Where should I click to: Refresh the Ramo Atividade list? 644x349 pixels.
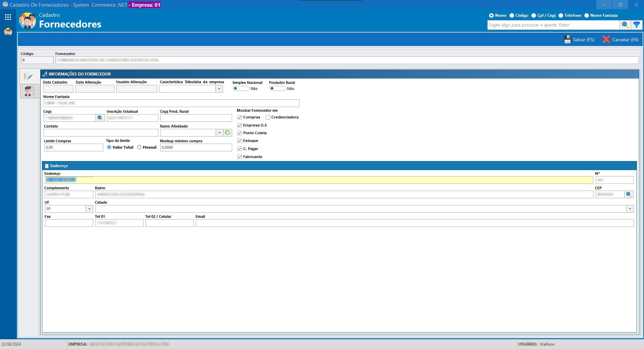coord(227,133)
